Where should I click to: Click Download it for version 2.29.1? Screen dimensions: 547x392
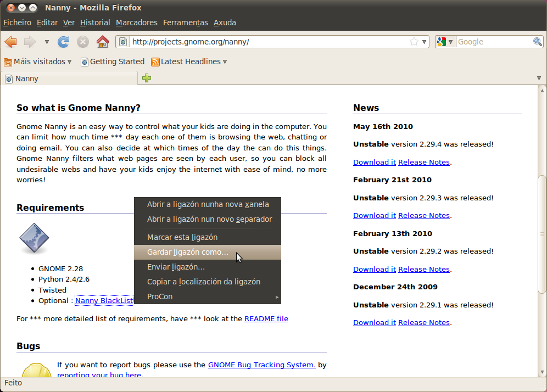pos(375,323)
